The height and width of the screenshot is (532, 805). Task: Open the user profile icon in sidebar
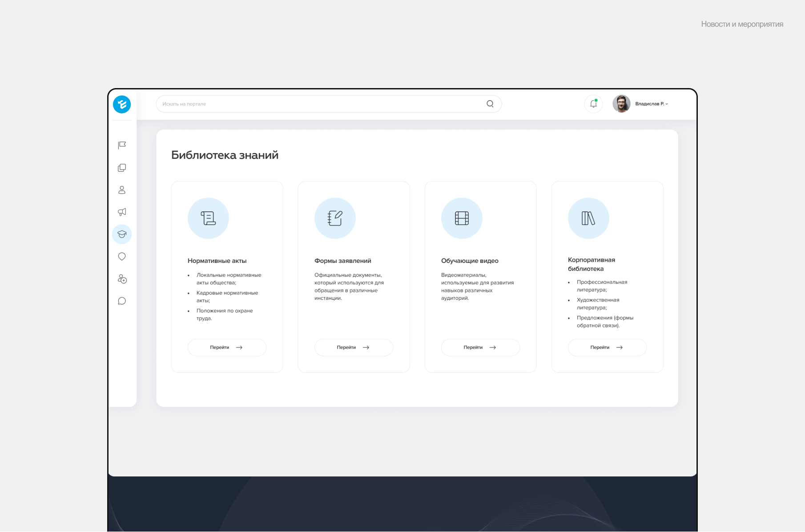(122, 190)
